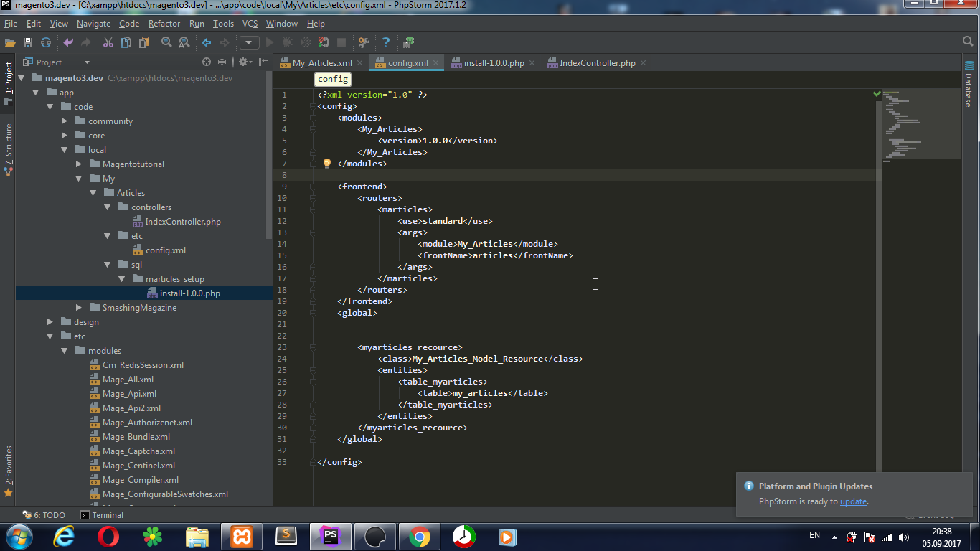
Task: Toggle the 7: Structure tool window
Action: point(8,149)
